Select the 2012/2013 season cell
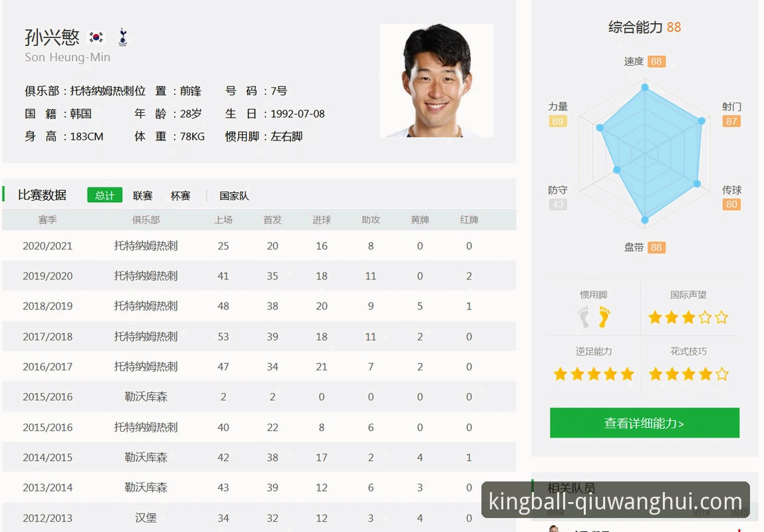 coord(47,518)
